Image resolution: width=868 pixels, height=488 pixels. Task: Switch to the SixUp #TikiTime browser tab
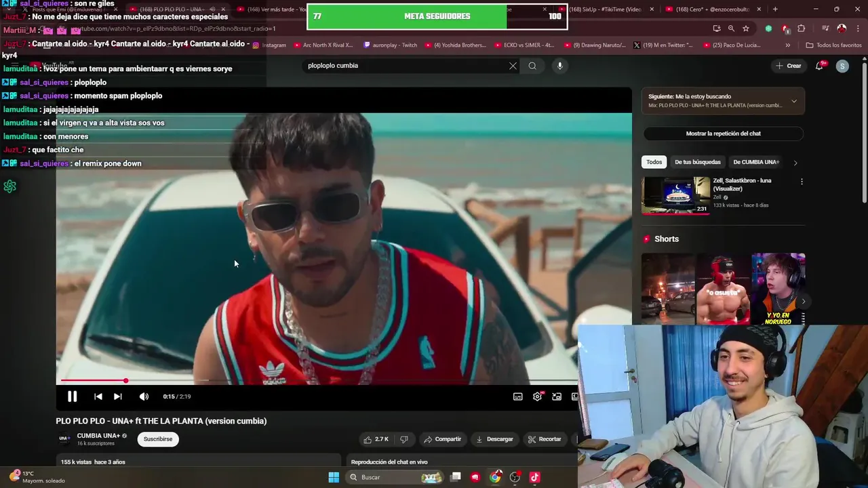(605, 9)
